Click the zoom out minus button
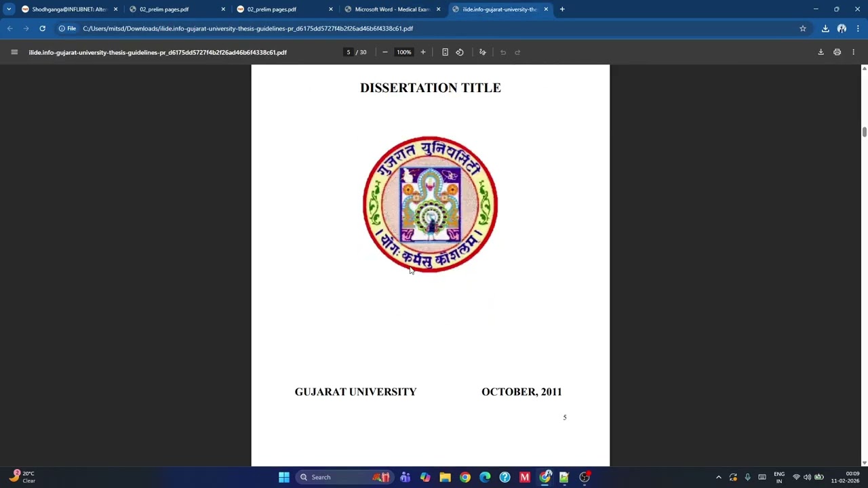The height and width of the screenshot is (488, 868). (385, 52)
